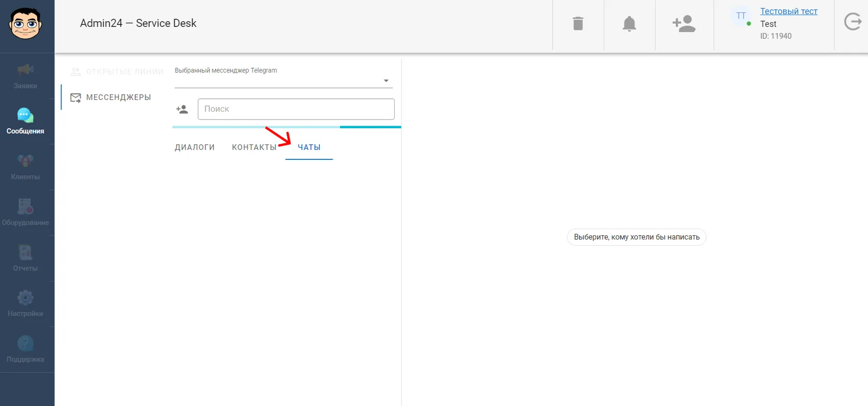868x406 pixels.
Task: Go to Клиенты in sidebar
Action: [25, 167]
